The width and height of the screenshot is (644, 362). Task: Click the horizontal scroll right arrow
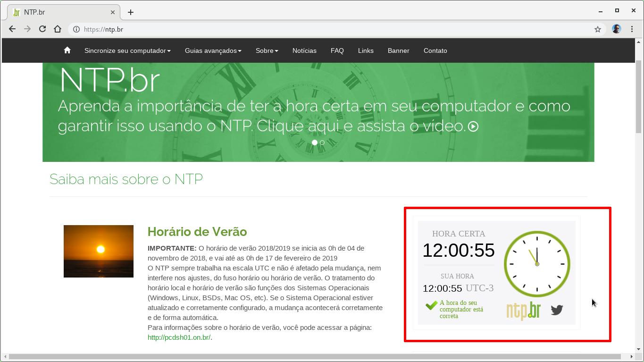point(632,356)
